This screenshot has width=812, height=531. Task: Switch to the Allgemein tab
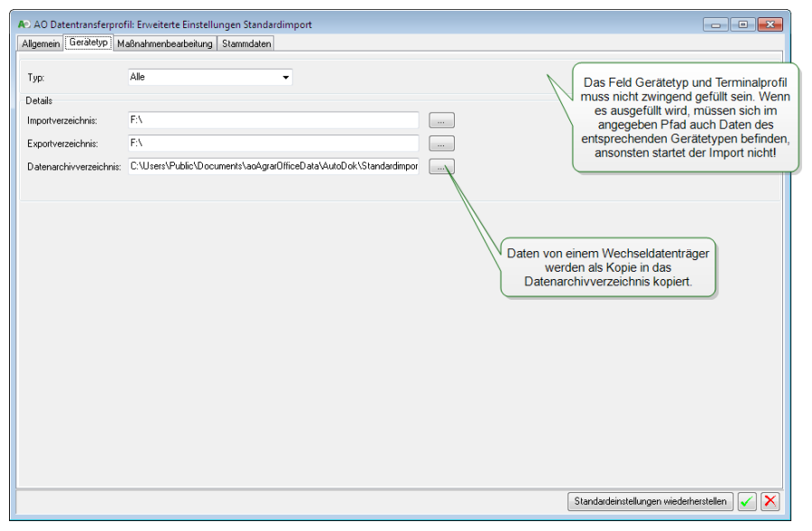coord(41,43)
